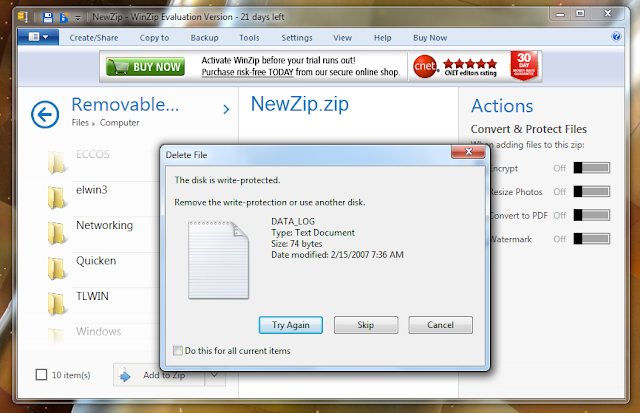The width and height of the screenshot is (640, 413).
Task: Open the Copy to tab
Action: click(154, 38)
